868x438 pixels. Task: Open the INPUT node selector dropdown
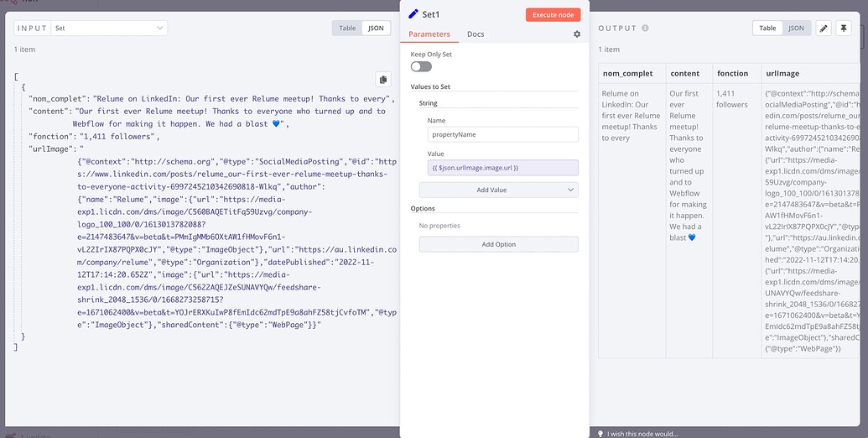point(109,29)
